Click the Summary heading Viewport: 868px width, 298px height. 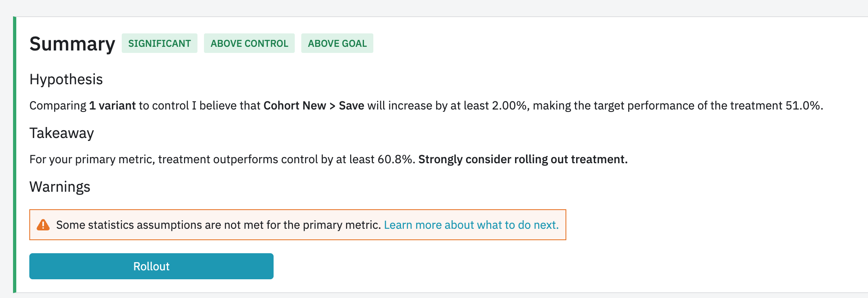(72, 44)
